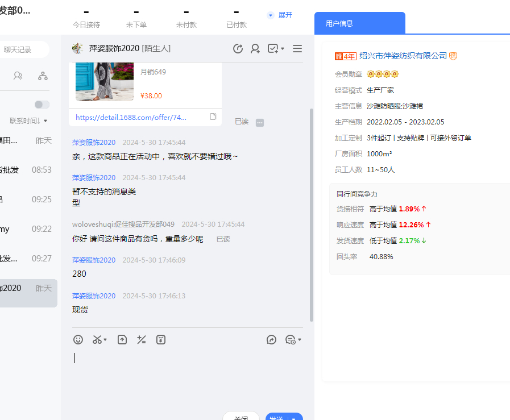Open the calculator icon in input toolbar
This screenshot has width=510, height=420.
pyautogui.click(x=142, y=340)
